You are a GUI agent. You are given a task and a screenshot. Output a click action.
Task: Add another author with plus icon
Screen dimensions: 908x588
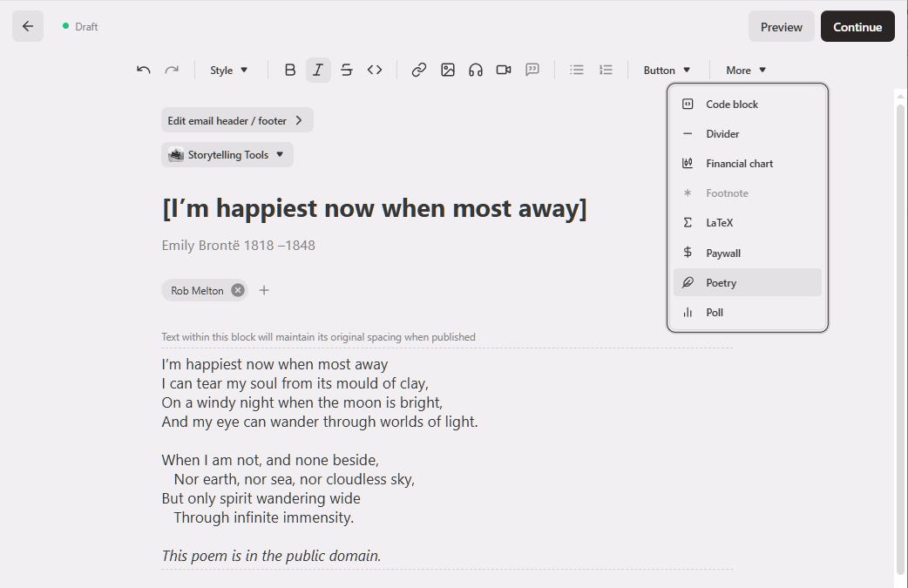click(264, 290)
